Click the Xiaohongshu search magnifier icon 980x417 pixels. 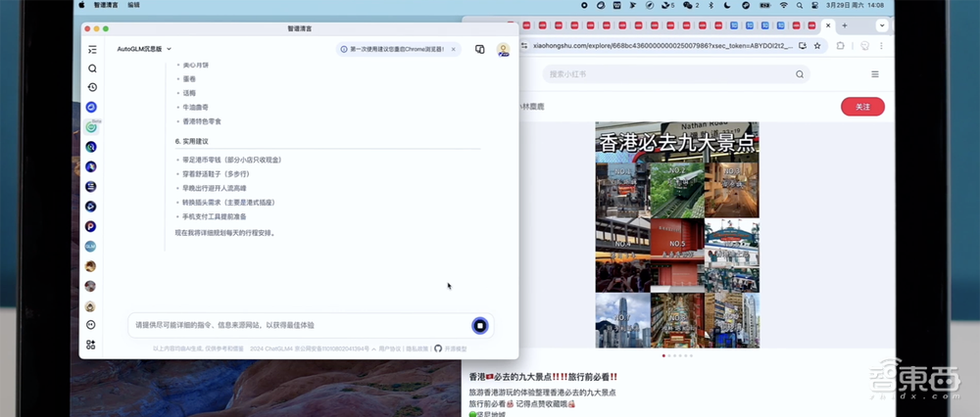coord(800,74)
